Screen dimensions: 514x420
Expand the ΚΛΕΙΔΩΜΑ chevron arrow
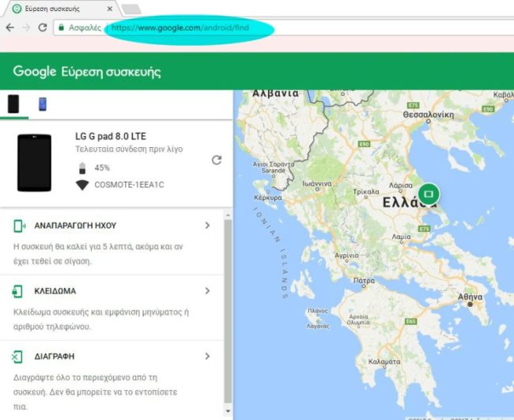(208, 291)
